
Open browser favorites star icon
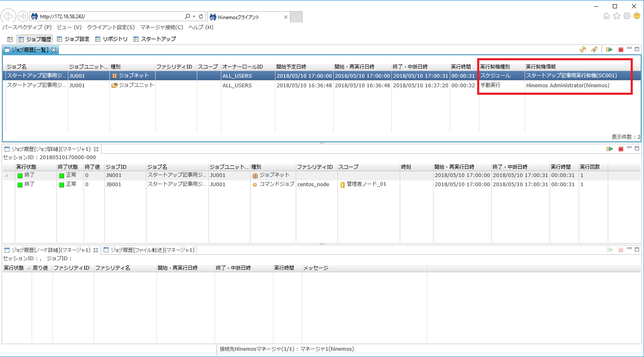[x=617, y=16]
